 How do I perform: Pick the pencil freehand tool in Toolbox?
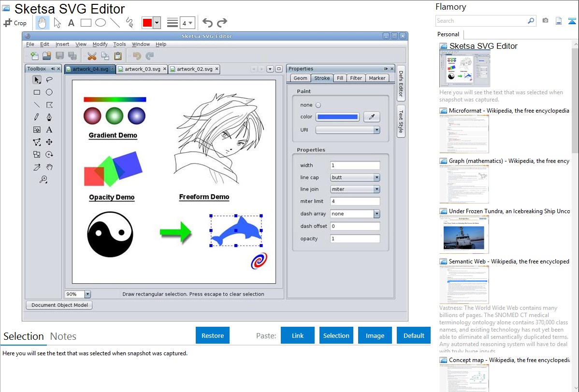point(37,117)
